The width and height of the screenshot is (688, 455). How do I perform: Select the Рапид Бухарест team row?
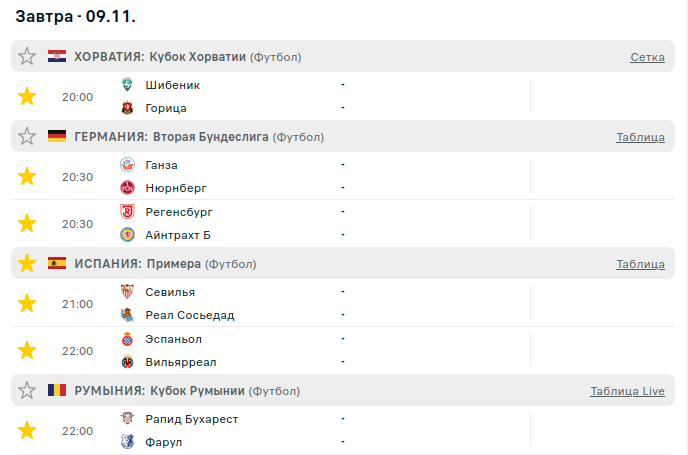[191, 419]
